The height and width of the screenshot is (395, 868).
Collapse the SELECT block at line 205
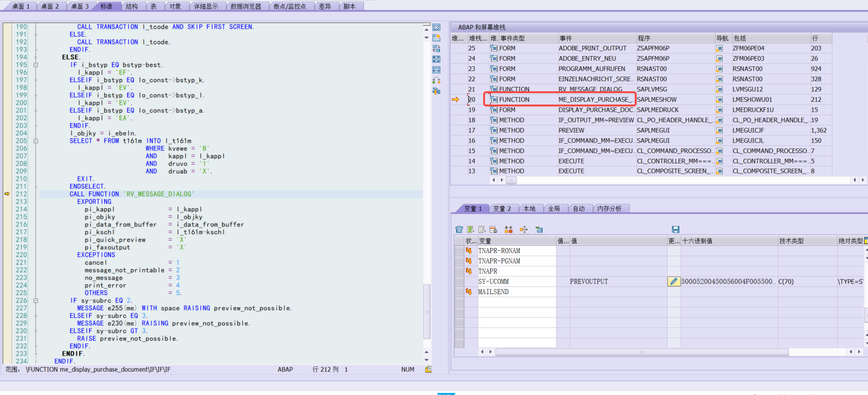(36, 141)
